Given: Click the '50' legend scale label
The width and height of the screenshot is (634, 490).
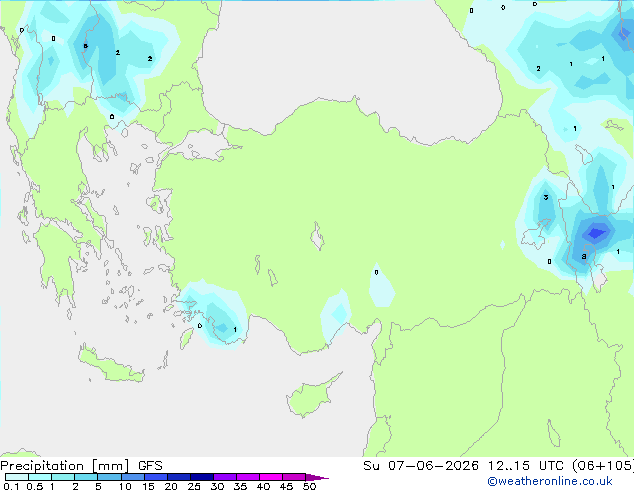Looking at the screenshot, I should click(309, 486).
